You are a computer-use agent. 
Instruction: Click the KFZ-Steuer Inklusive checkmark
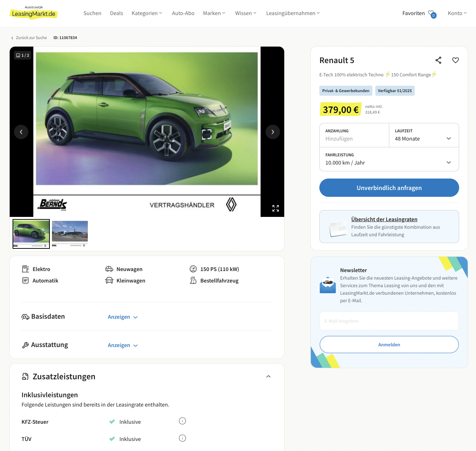pos(112,422)
